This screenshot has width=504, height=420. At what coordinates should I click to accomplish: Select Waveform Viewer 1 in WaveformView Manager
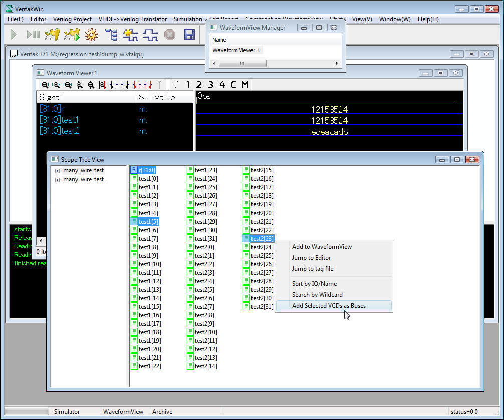coord(236,50)
